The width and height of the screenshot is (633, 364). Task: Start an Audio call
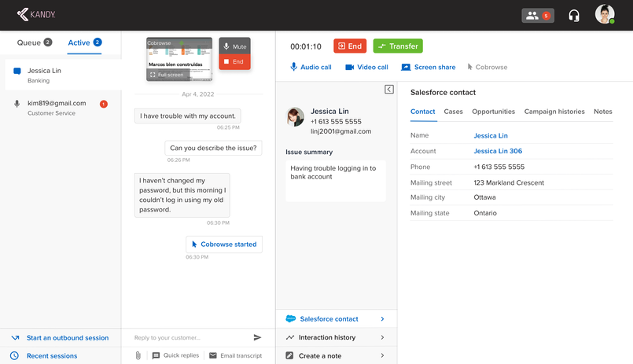click(x=311, y=67)
